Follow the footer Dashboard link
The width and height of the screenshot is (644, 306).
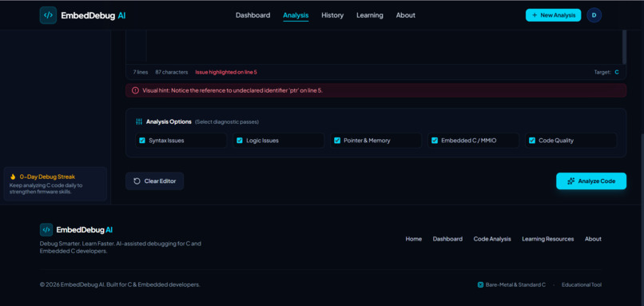tap(447, 239)
